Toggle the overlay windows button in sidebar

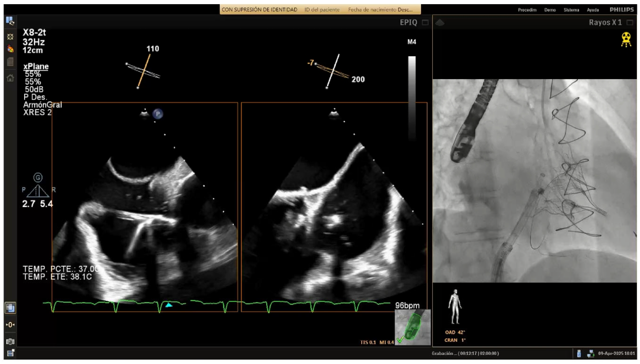coord(10,308)
